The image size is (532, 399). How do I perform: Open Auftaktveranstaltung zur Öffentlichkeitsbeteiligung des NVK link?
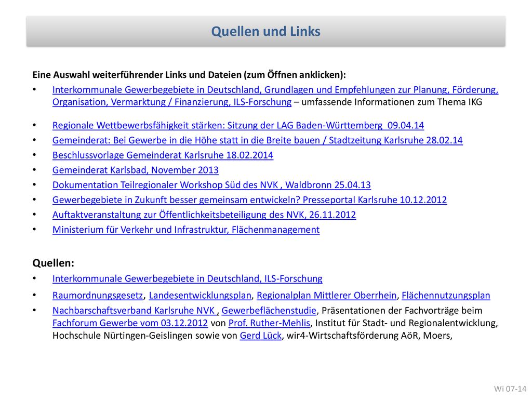(204, 215)
